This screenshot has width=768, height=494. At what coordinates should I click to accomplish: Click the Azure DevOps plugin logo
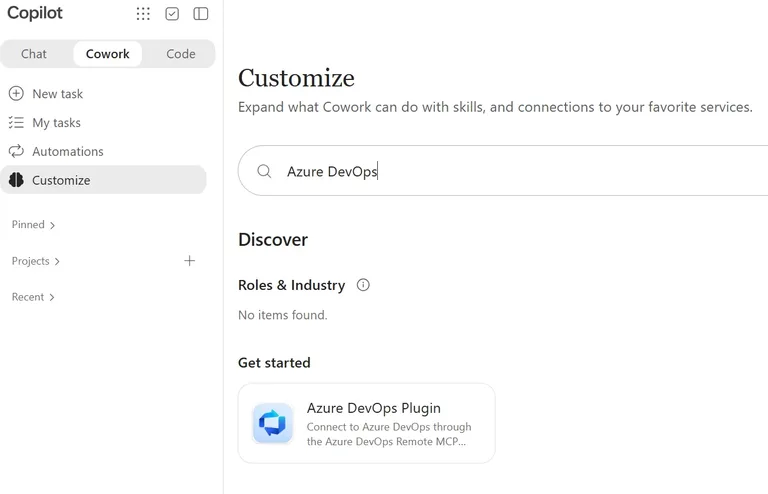coord(273,423)
